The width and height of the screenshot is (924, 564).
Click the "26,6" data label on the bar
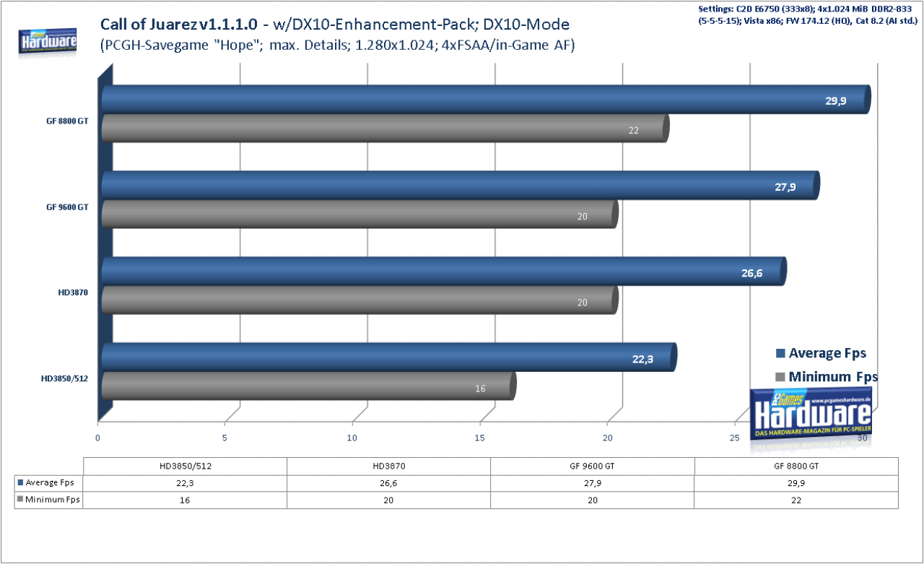[x=751, y=274]
